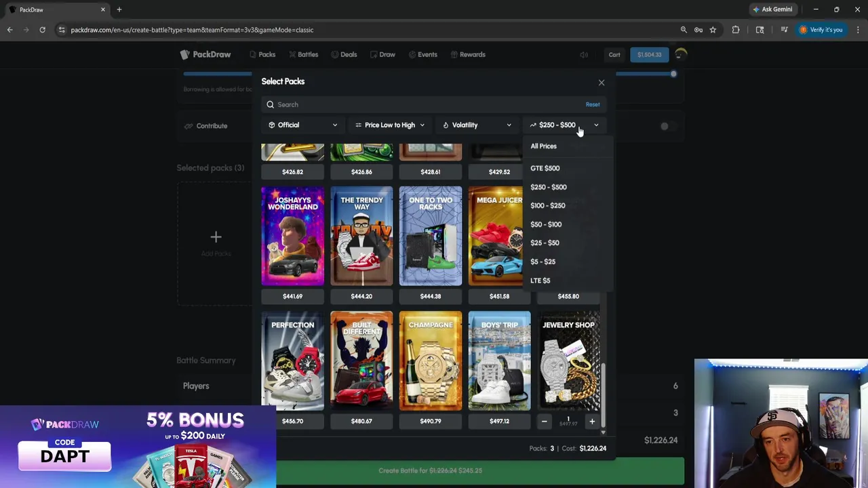
Task: Click the PackDraw logo
Action: [x=205, y=54]
